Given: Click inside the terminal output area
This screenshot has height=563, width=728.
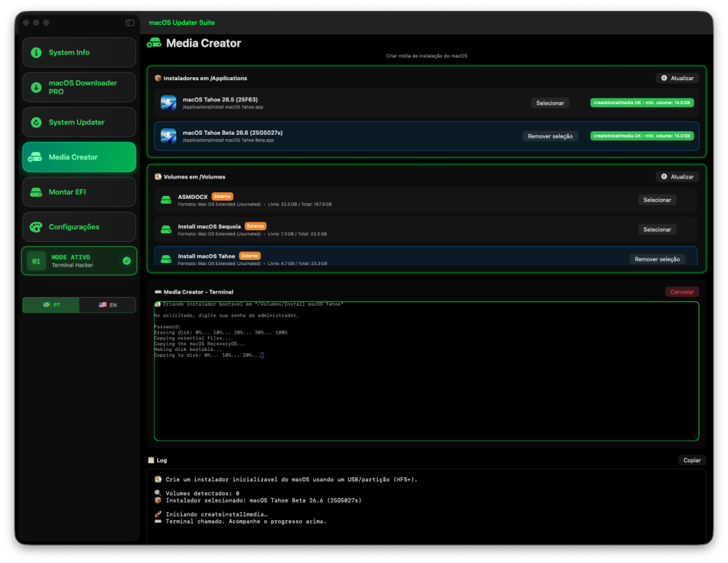Looking at the screenshot, I should pyautogui.click(x=426, y=371).
